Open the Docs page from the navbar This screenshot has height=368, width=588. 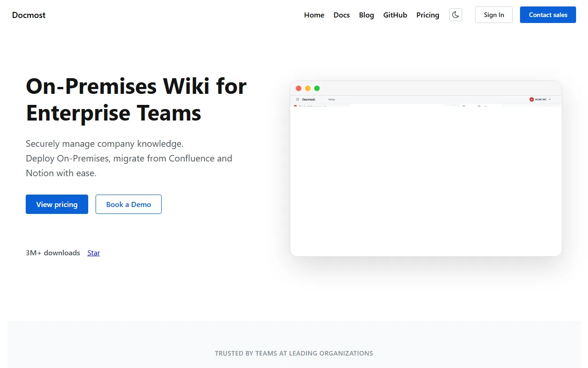341,15
